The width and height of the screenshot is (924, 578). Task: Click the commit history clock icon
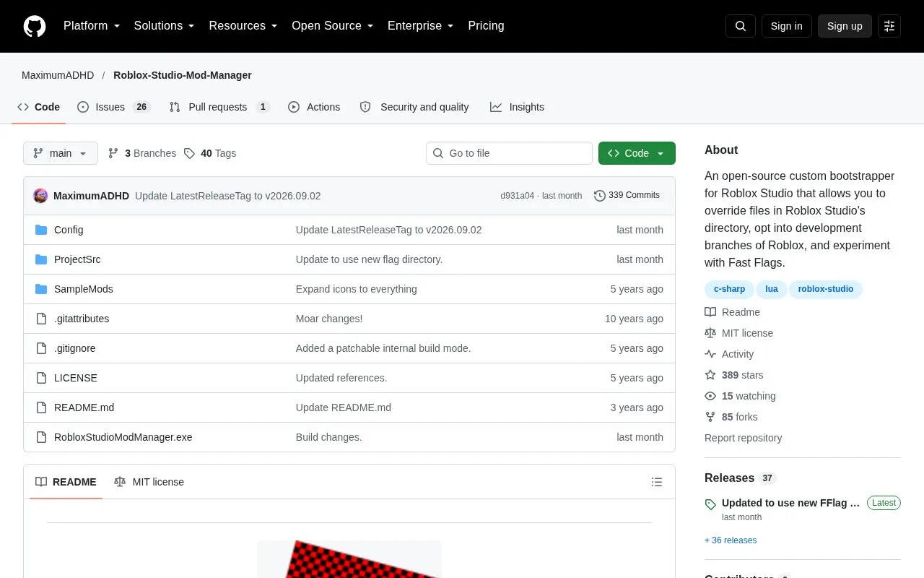tap(599, 196)
